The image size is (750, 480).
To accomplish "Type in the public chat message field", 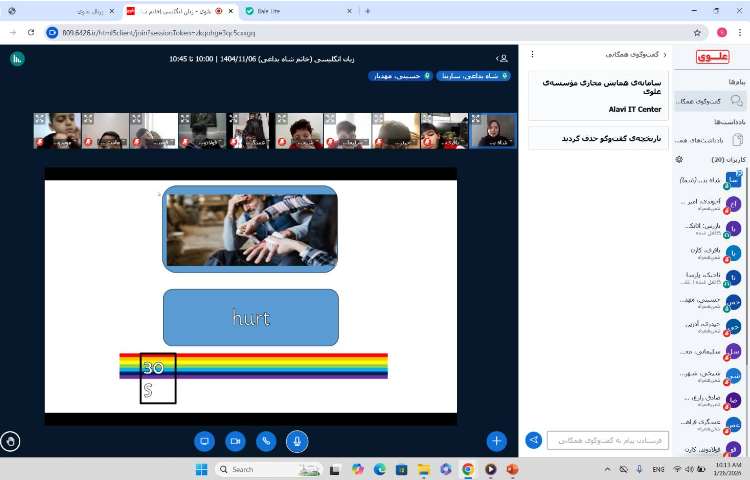I will (x=608, y=440).
